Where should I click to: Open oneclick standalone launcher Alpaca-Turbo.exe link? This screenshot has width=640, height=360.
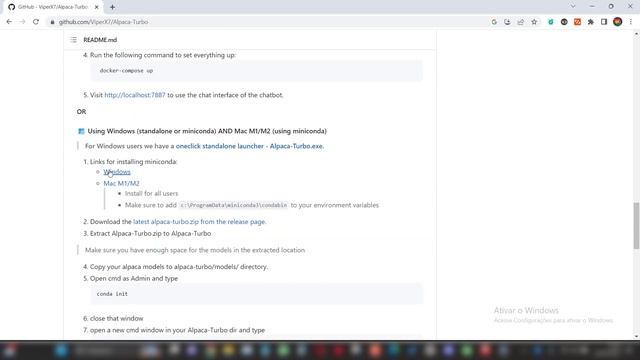(x=249, y=146)
